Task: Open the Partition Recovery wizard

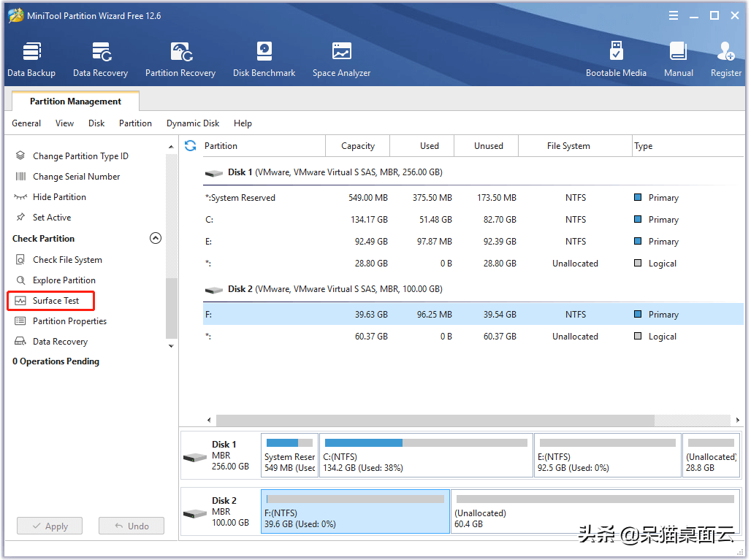Action: point(180,59)
